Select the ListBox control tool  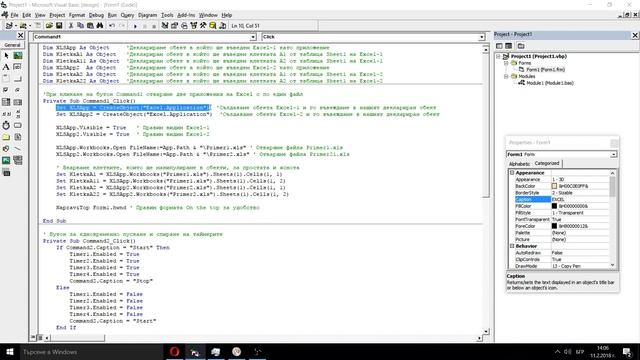[18, 102]
